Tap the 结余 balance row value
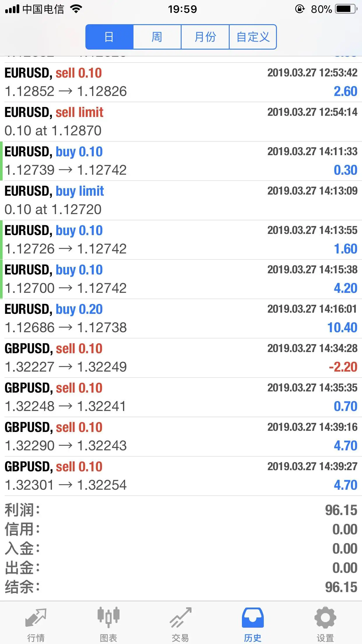Screen dimensions: 362x644 pyautogui.click(x=341, y=587)
